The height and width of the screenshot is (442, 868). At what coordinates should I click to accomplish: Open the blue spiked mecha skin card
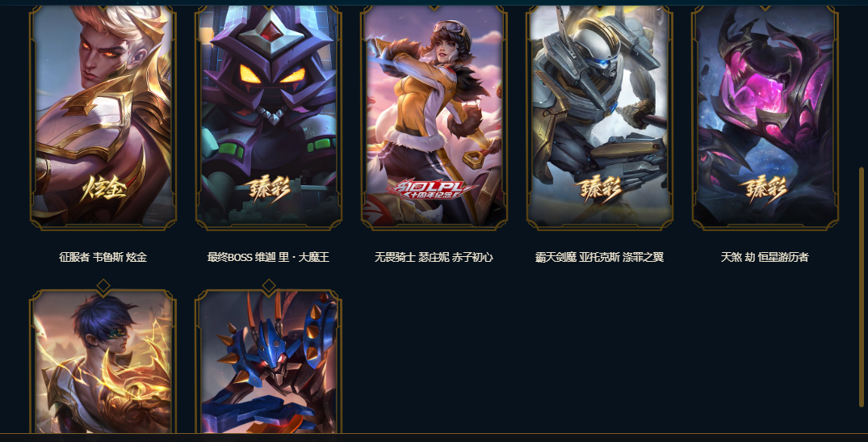click(269, 362)
